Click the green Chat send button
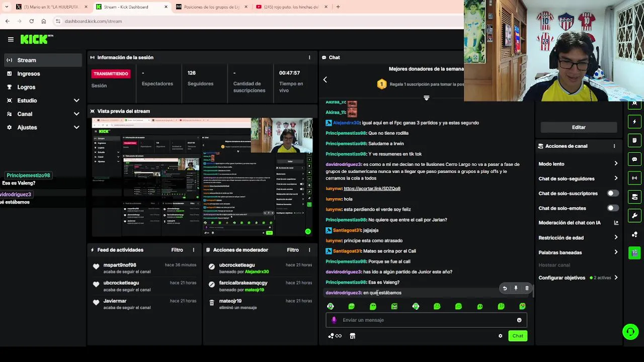 point(518,336)
